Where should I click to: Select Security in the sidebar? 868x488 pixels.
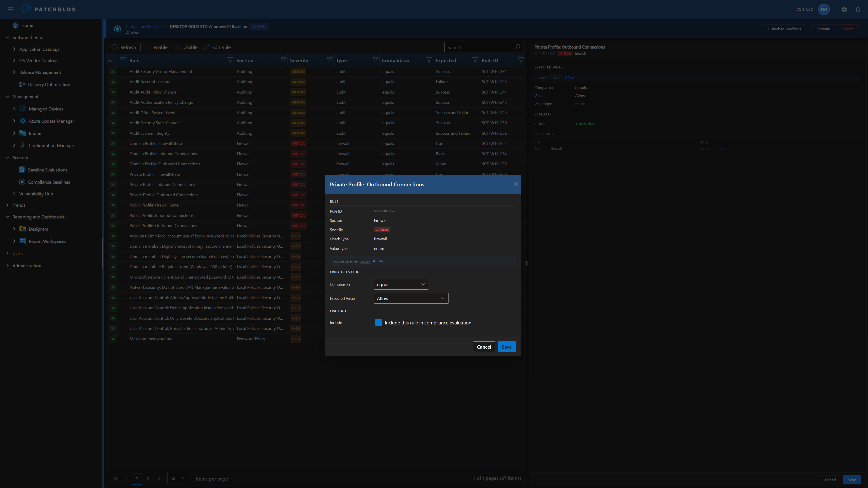click(x=20, y=158)
